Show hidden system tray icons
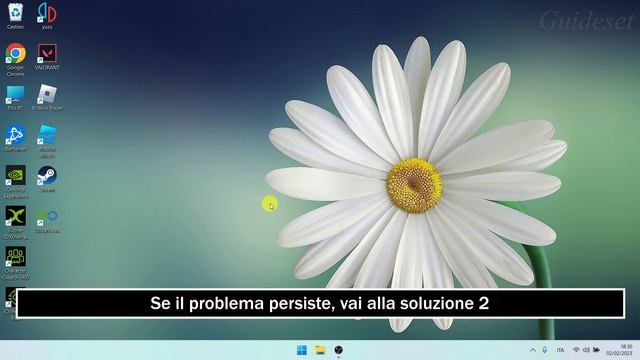The height and width of the screenshot is (360, 640). point(533,350)
